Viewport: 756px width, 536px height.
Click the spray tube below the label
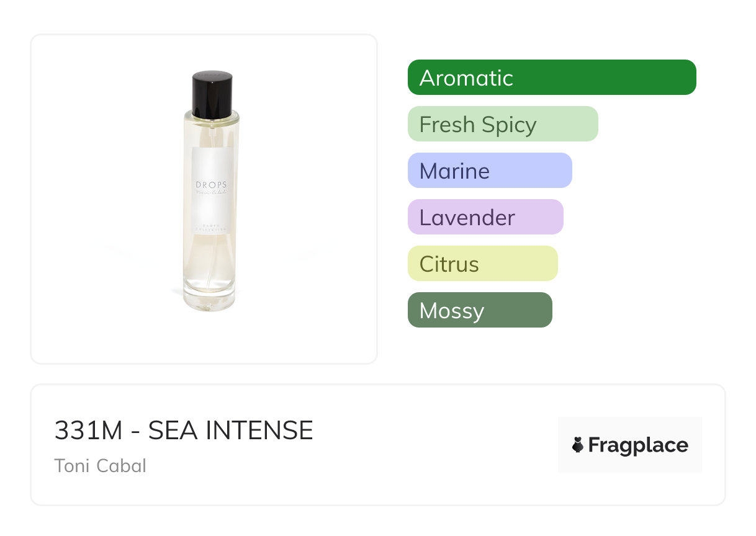pyautogui.click(x=212, y=261)
